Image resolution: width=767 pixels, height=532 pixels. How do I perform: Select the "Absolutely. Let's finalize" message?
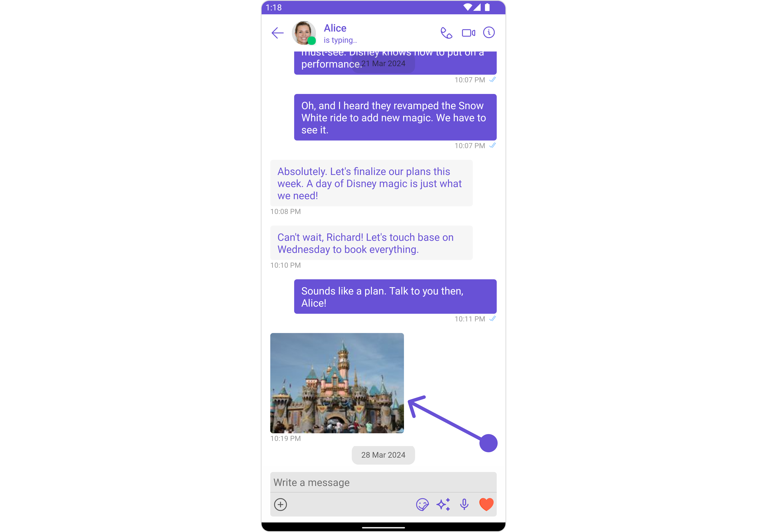[x=371, y=183]
